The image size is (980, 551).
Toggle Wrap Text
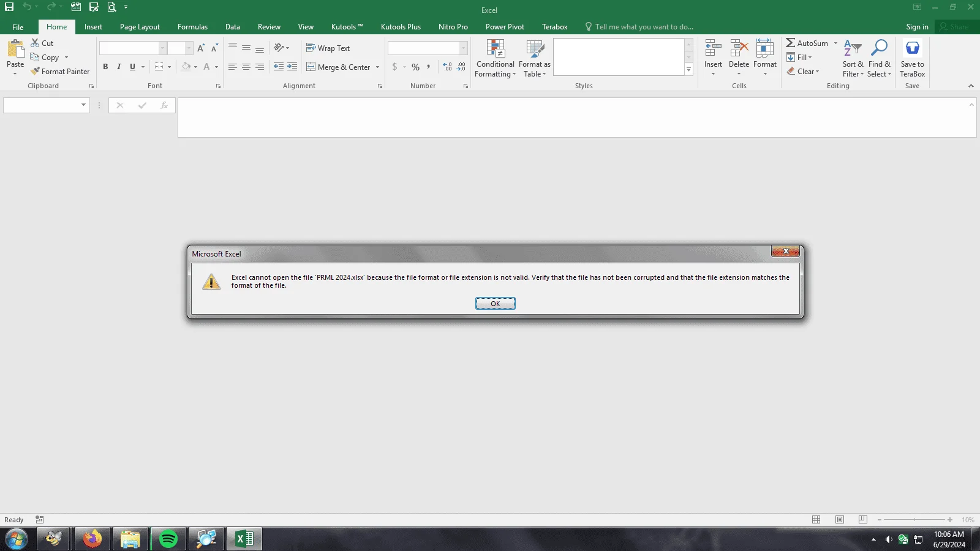coord(328,48)
